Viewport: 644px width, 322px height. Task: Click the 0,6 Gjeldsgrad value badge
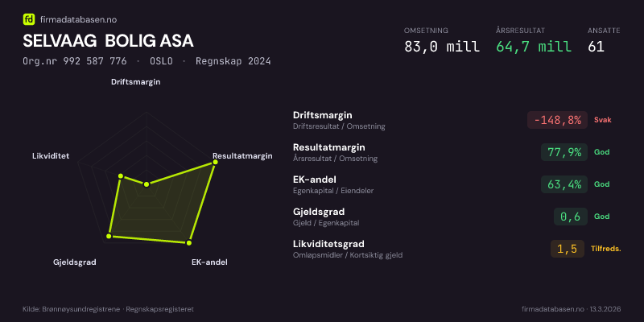click(x=570, y=217)
